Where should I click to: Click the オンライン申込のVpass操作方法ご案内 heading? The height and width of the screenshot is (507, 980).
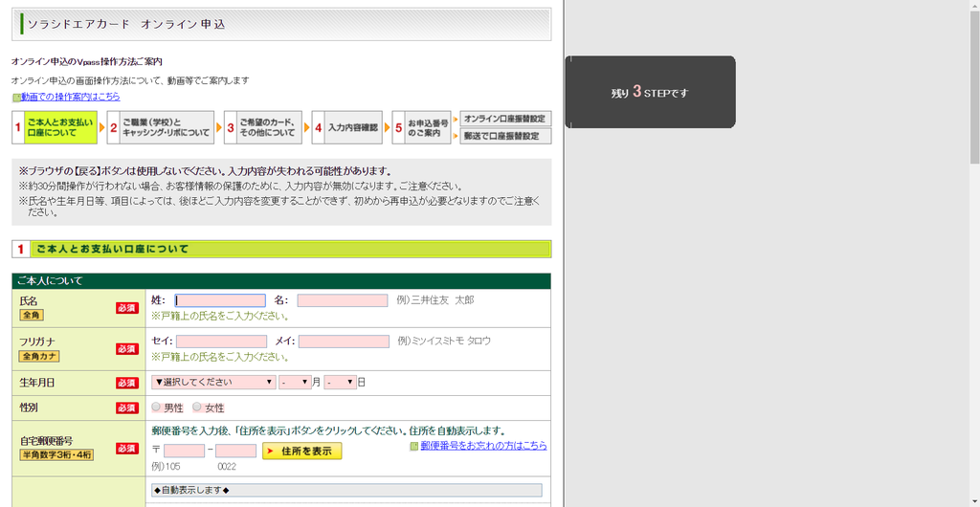click(x=87, y=62)
